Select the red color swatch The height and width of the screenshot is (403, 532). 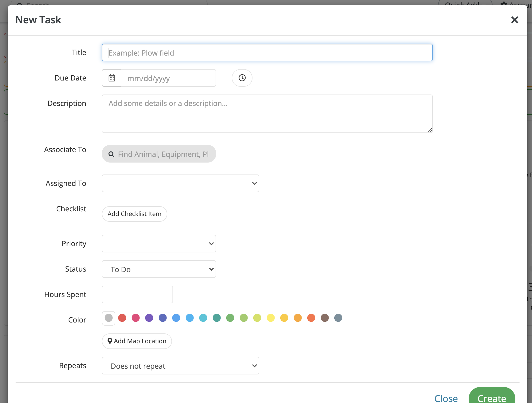(122, 318)
